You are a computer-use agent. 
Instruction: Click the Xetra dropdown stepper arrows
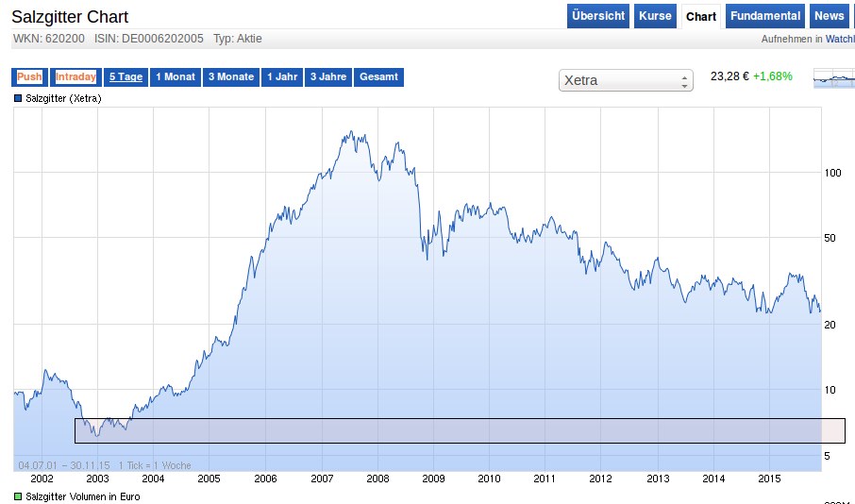684,81
